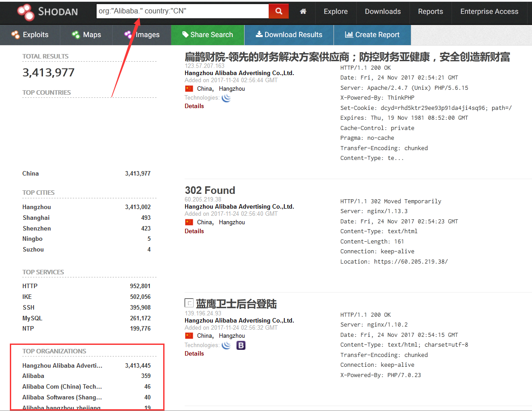Screen dimensions: 532x411
Task: Click the Shodan logo
Action: coord(47,12)
